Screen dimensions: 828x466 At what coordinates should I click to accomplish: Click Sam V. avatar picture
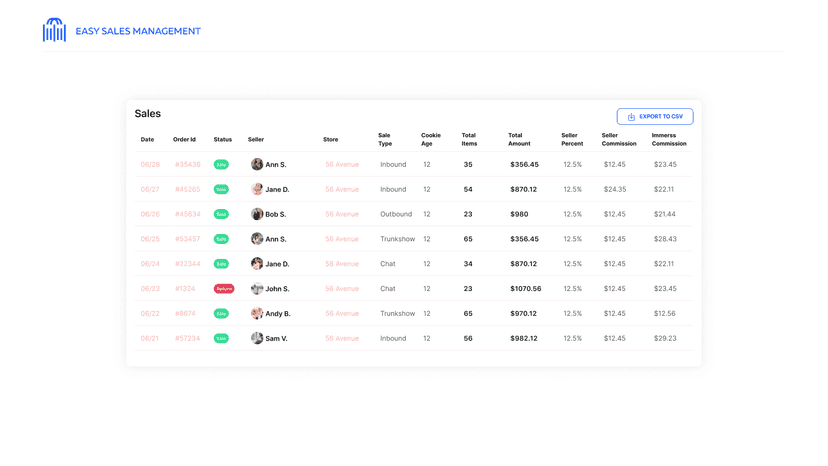click(257, 338)
